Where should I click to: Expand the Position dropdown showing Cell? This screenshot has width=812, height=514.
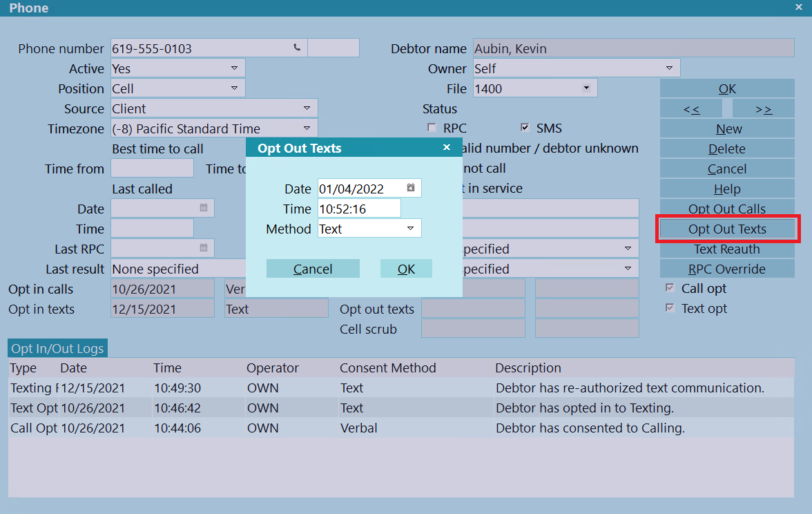235,88
